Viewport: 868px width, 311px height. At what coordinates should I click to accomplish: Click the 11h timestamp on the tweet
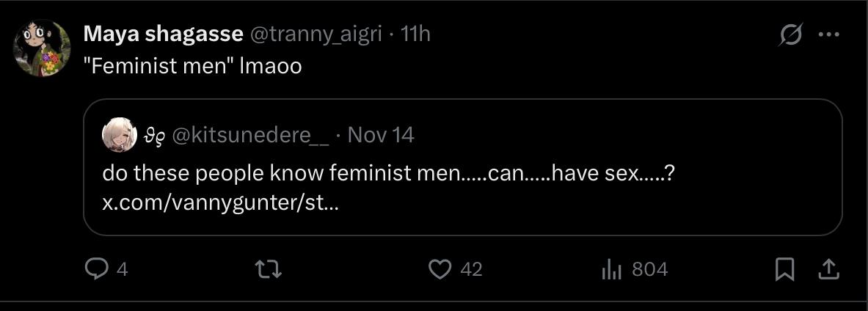pyautogui.click(x=415, y=34)
